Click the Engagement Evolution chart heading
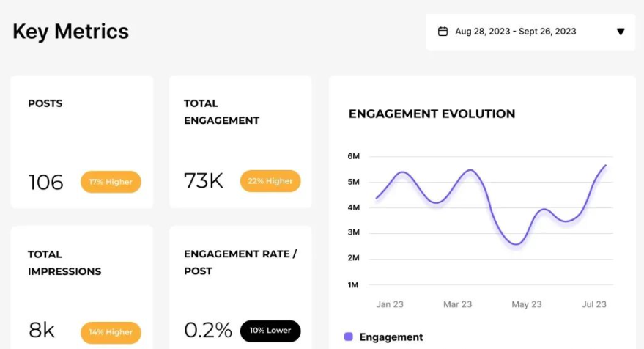This screenshot has width=644, height=349. 432,114
